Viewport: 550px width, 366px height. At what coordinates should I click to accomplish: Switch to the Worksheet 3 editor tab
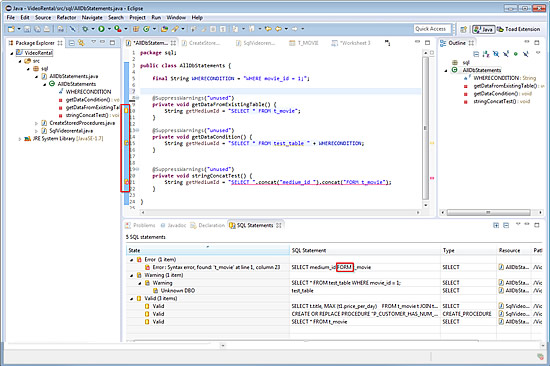pyautogui.click(x=351, y=43)
